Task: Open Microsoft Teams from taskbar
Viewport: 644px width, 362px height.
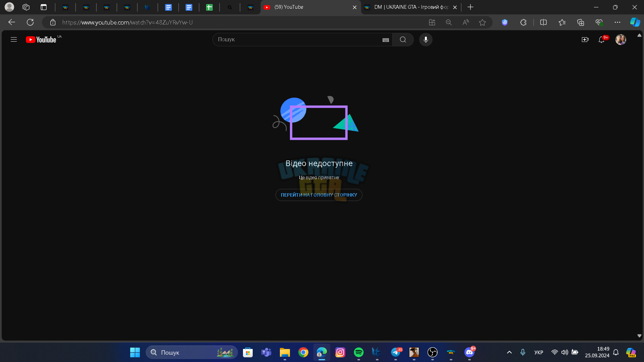Action: point(266,352)
